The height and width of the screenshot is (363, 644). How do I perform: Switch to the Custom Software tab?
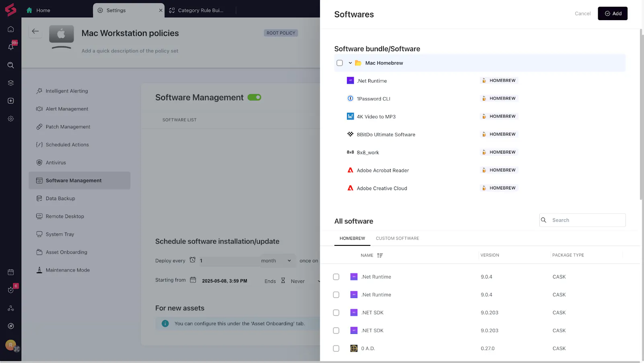pyautogui.click(x=397, y=239)
